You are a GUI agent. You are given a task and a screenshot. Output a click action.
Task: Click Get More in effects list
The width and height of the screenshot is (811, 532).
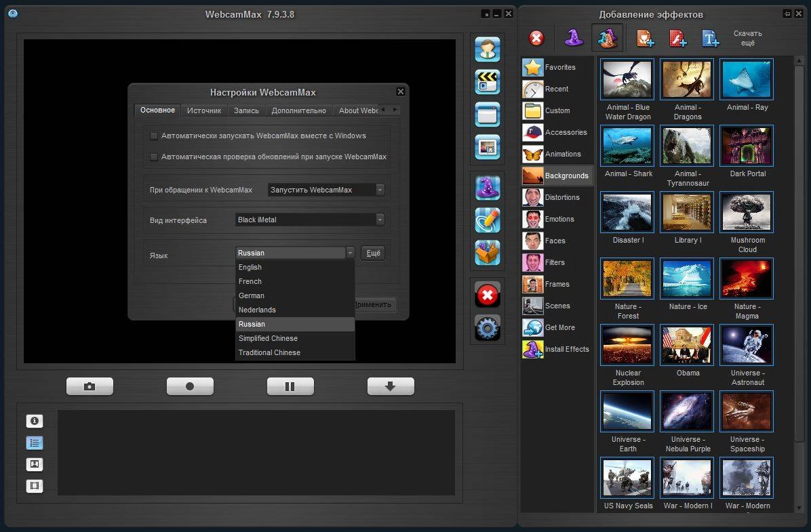click(x=557, y=328)
